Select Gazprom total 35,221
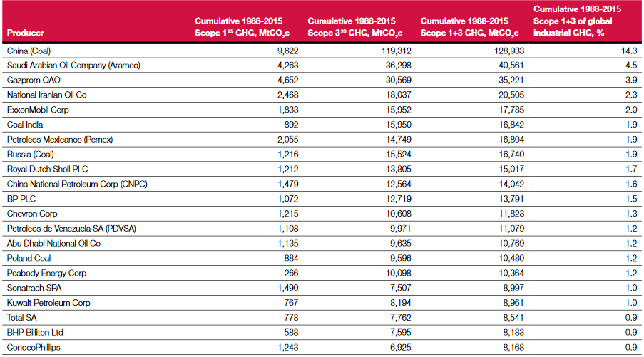The width and height of the screenshot is (644, 357). point(511,80)
